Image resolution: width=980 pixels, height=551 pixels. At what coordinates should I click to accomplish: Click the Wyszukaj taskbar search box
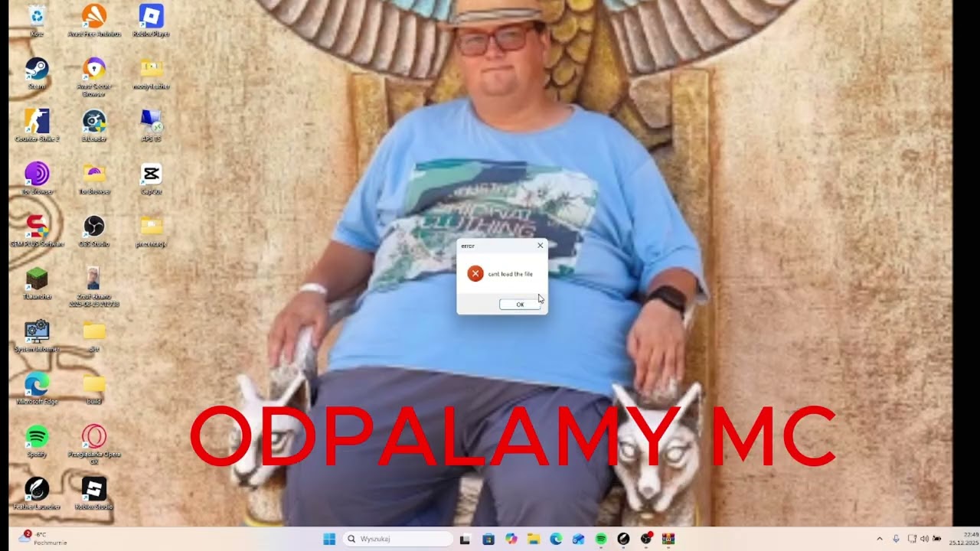point(397,539)
